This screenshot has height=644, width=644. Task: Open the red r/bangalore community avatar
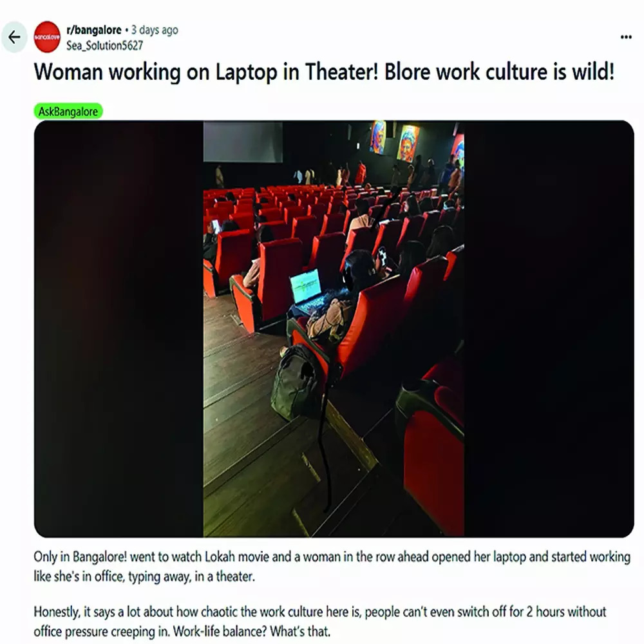tap(47, 37)
